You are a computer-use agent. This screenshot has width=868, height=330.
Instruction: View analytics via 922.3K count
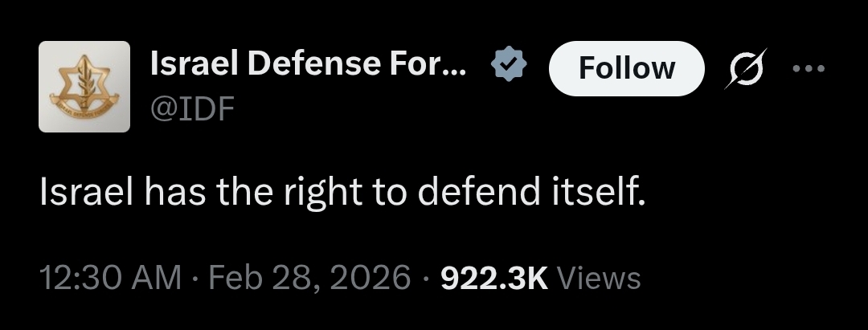(493, 278)
